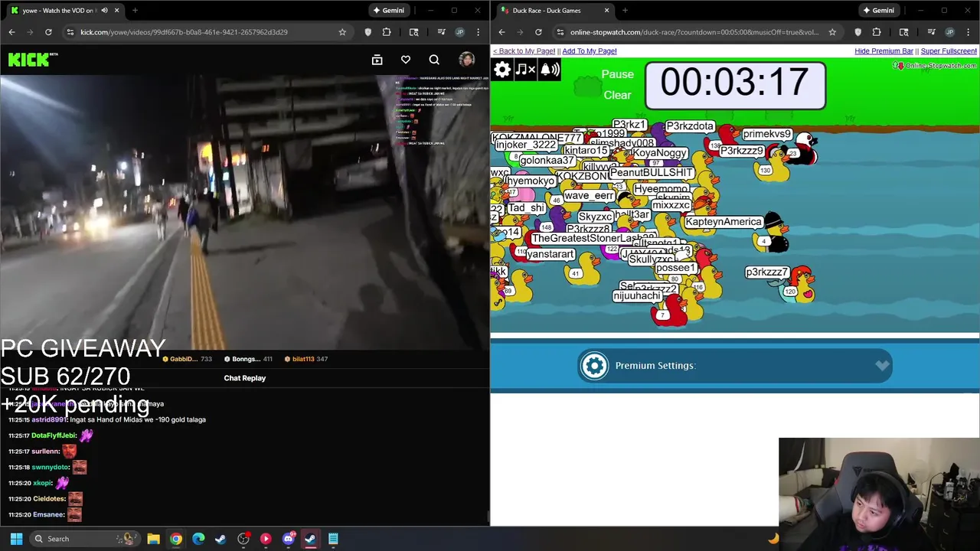Open shield extension in Kick window
The width and height of the screenshot is (980, 551).
(368, 32)
